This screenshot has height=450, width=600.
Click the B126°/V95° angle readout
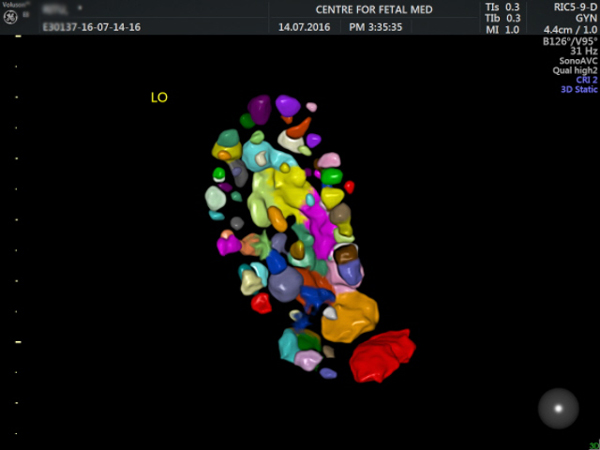click(x=570, y=41)
